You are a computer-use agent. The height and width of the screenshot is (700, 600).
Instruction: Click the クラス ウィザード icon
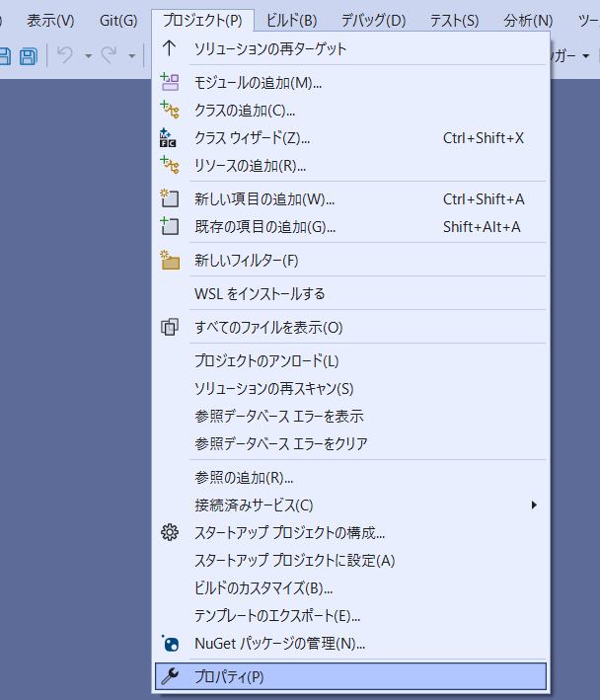pyautogui.click(x=170, y=138)
